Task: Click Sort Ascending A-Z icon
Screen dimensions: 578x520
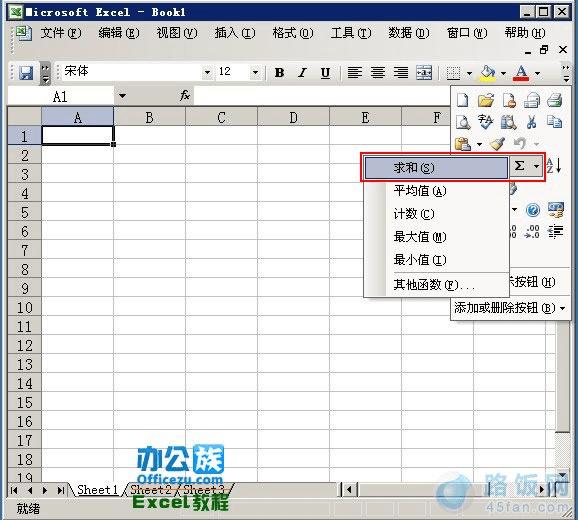Action: (x=554, y=165)
